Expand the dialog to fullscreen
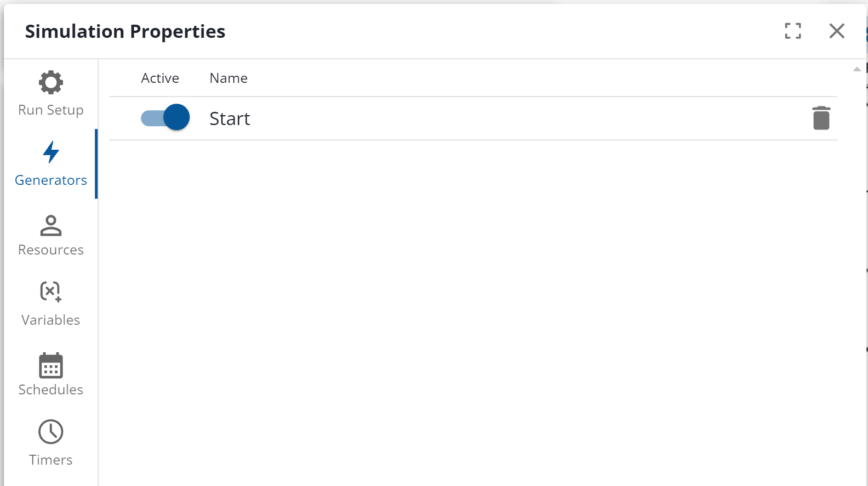868x486 pixels. 793,31
